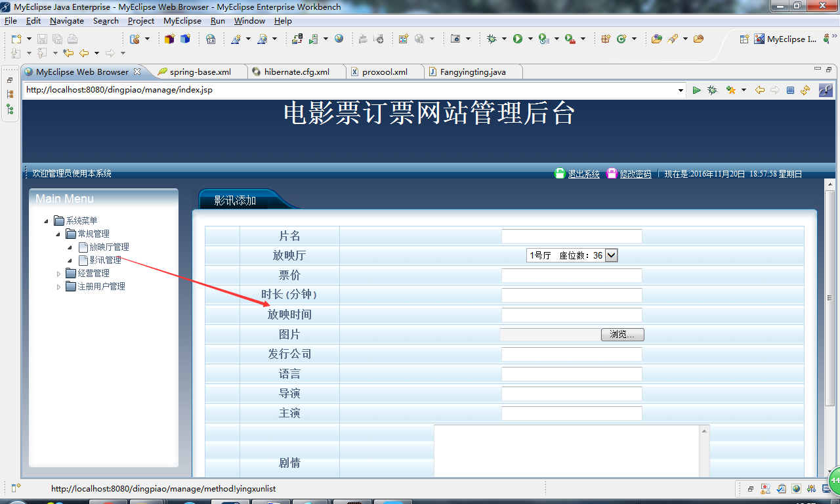Image resolution: width=840 pixels, height=504 pixels.
Task: Click the New wizard toolbar icon
Action: tap(16, 39)
